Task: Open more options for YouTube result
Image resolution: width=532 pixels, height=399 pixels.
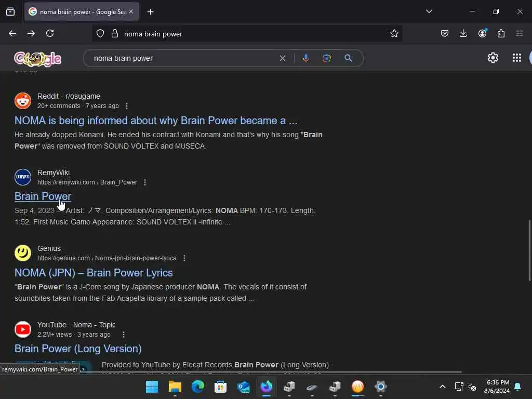Action: pos(124,335)
